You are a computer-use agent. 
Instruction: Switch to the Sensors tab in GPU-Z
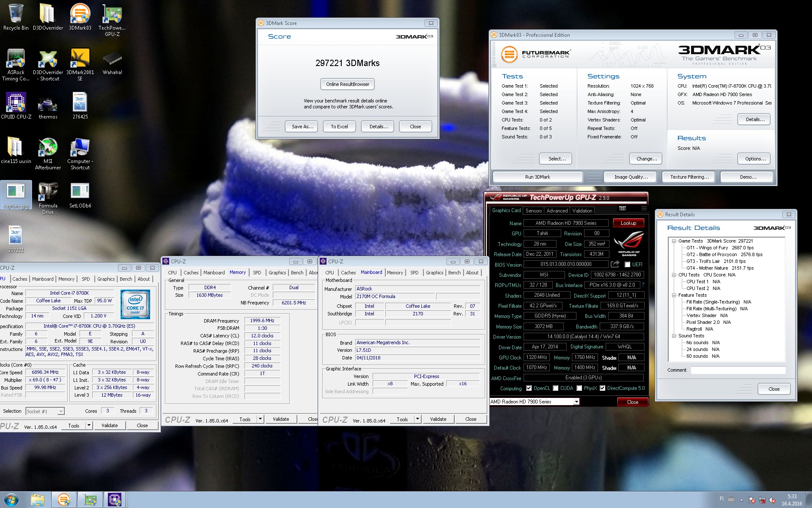click(x=533, y=210)
